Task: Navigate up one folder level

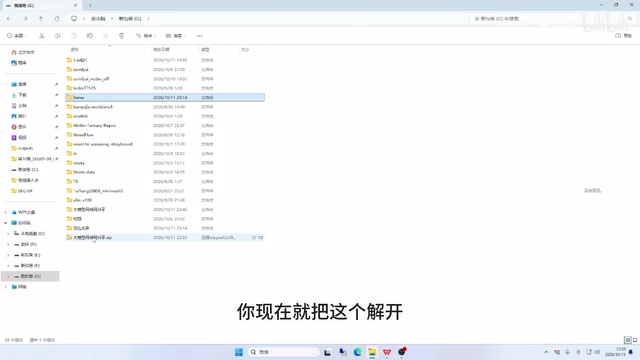Action: [41, 19]
